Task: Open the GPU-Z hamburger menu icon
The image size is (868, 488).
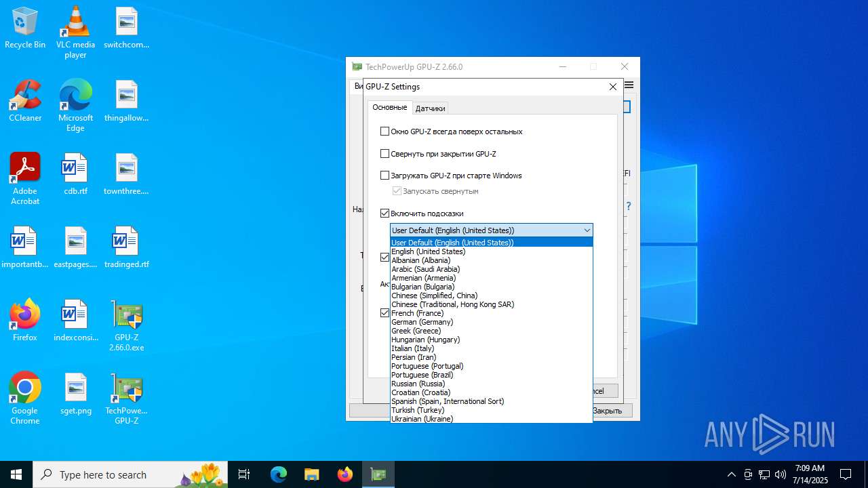Action: [x=629, y=85]
